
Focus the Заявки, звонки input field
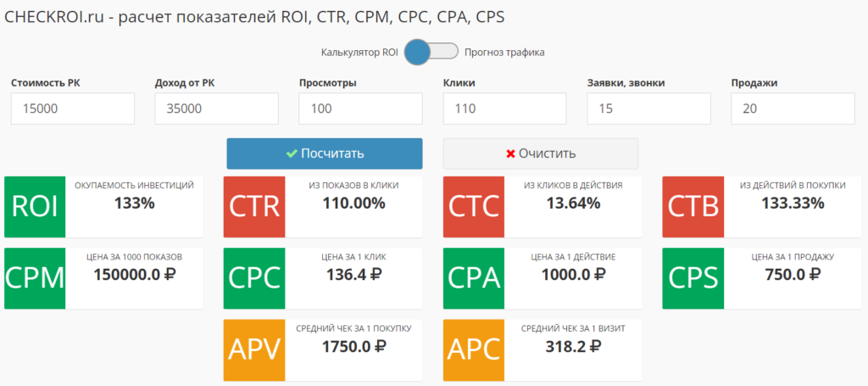click(x=649, y=109)
